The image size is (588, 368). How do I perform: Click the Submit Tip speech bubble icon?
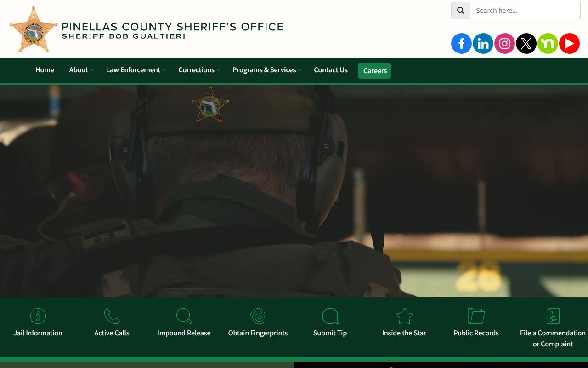click(330, 316)
